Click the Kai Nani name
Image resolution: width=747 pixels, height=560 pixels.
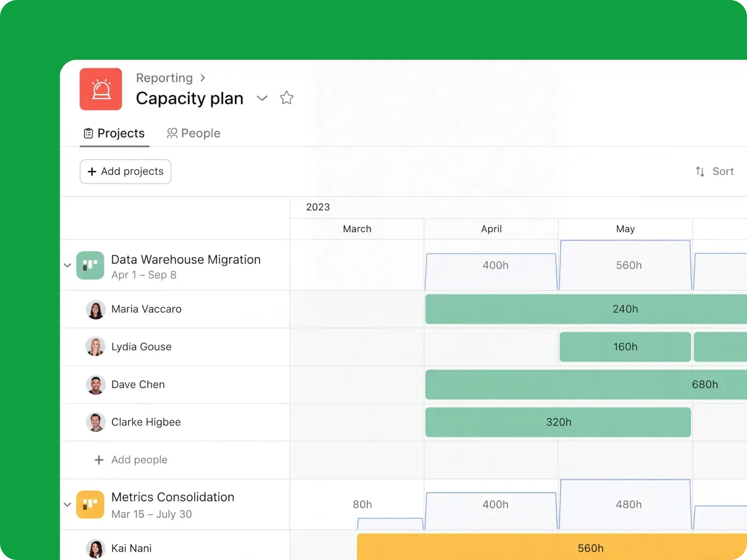click(x=131, y=548)
